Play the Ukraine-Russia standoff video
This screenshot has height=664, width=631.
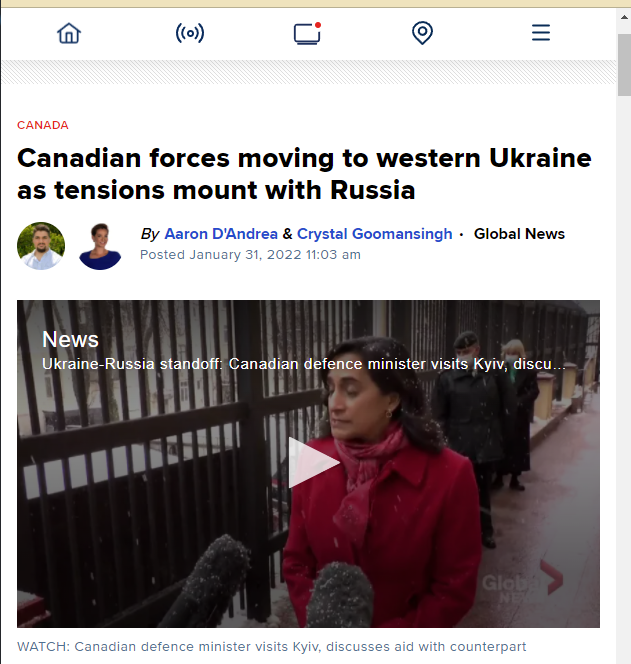[314, 462]
